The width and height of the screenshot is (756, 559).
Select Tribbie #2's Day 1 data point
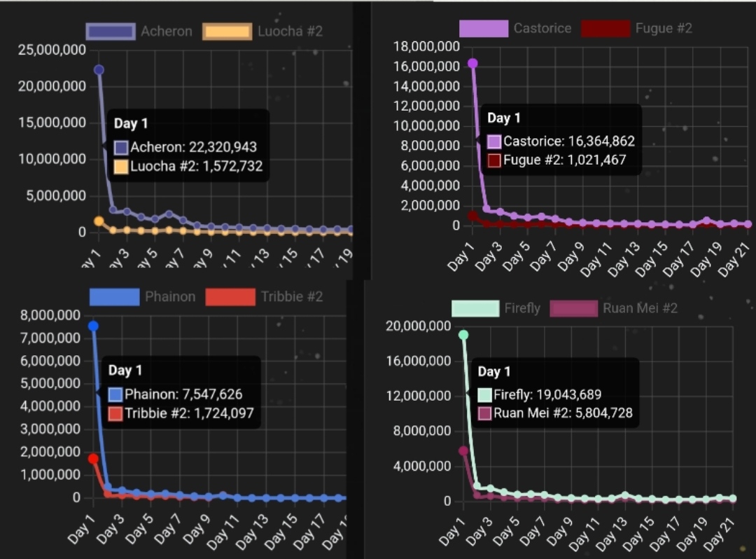click(93, 459)
